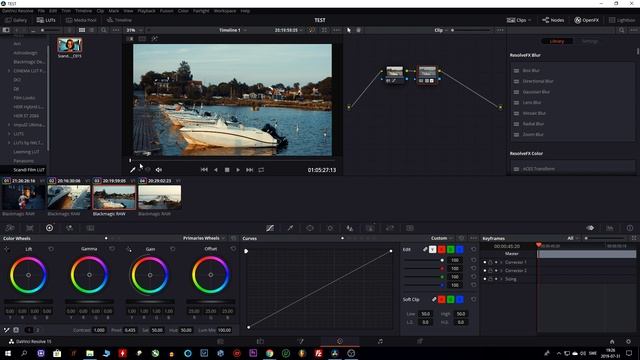Enable the Corrector 1 keyframe dot

click(485, 262)
